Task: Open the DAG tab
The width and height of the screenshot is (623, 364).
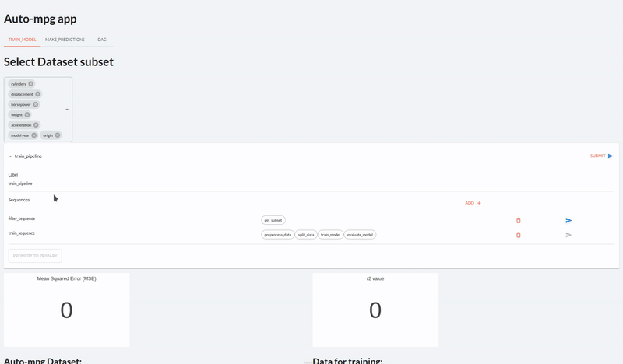Action: [x=102, y=40]
